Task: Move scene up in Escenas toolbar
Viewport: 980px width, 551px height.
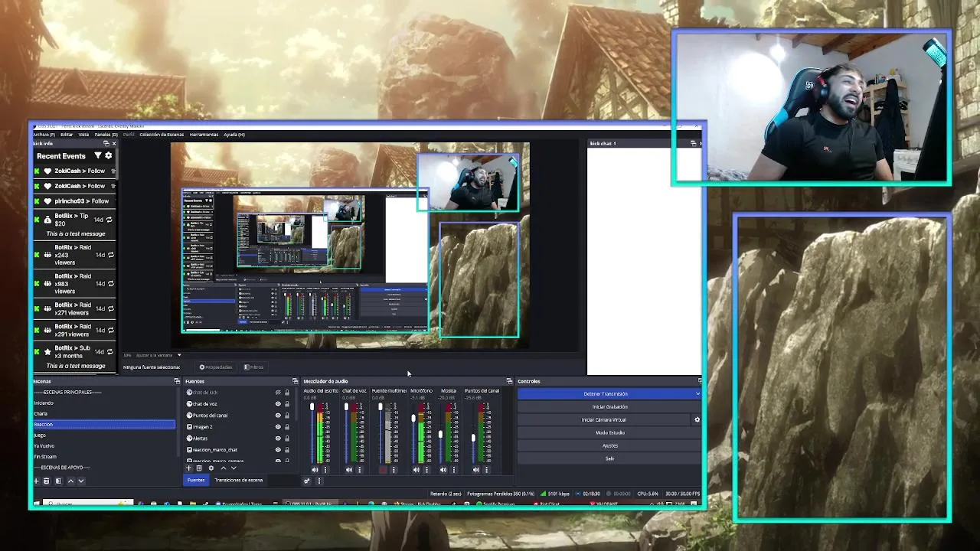Action: coord(70,481)
